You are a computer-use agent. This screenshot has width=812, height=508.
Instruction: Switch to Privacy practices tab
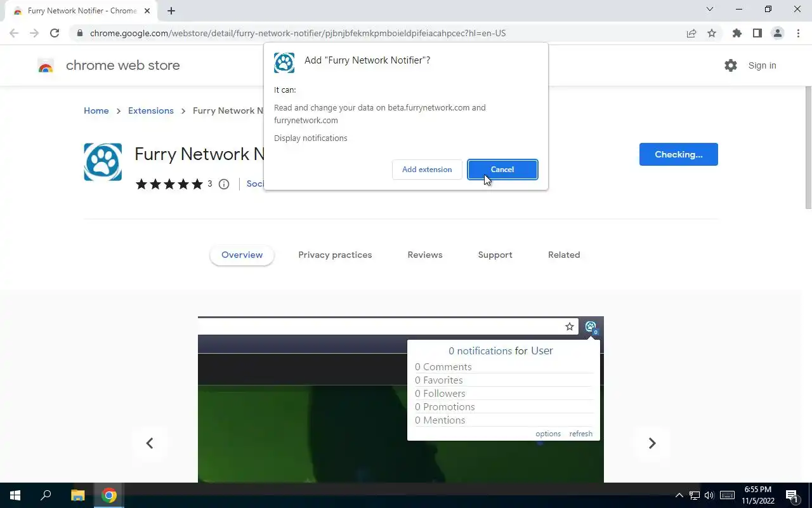coord(335,255)
